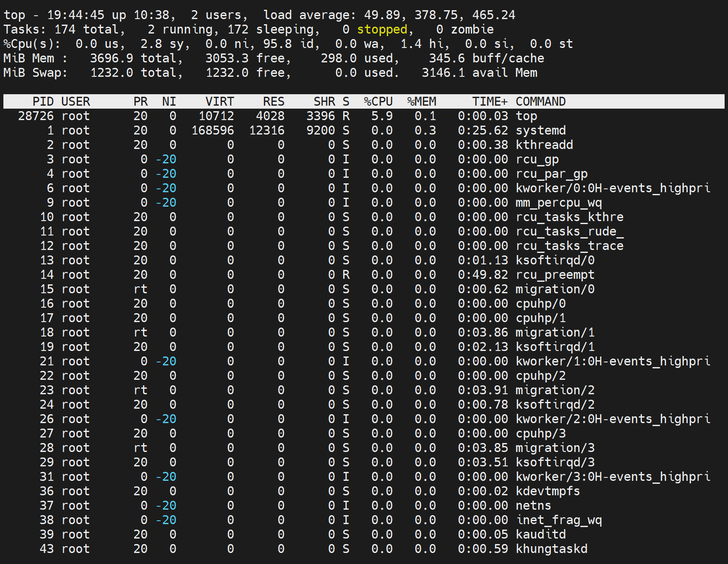The width and height of the screenshot is (728, 564).
Task: Click the load average label
Action: pos(309,15)
